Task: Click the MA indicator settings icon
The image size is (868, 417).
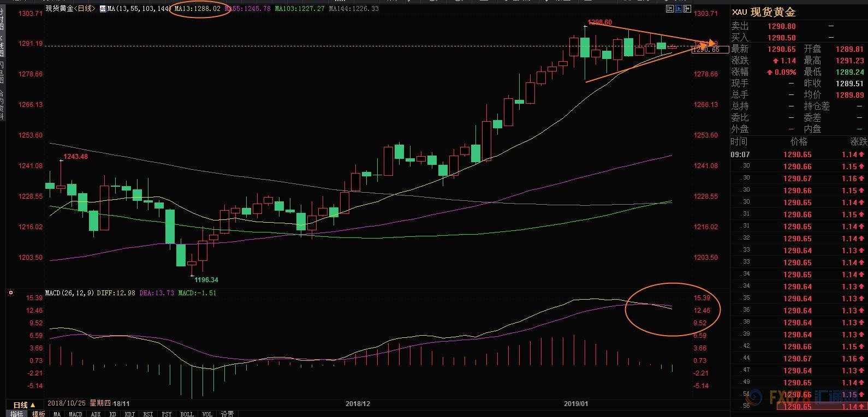Action: [103, 9]
